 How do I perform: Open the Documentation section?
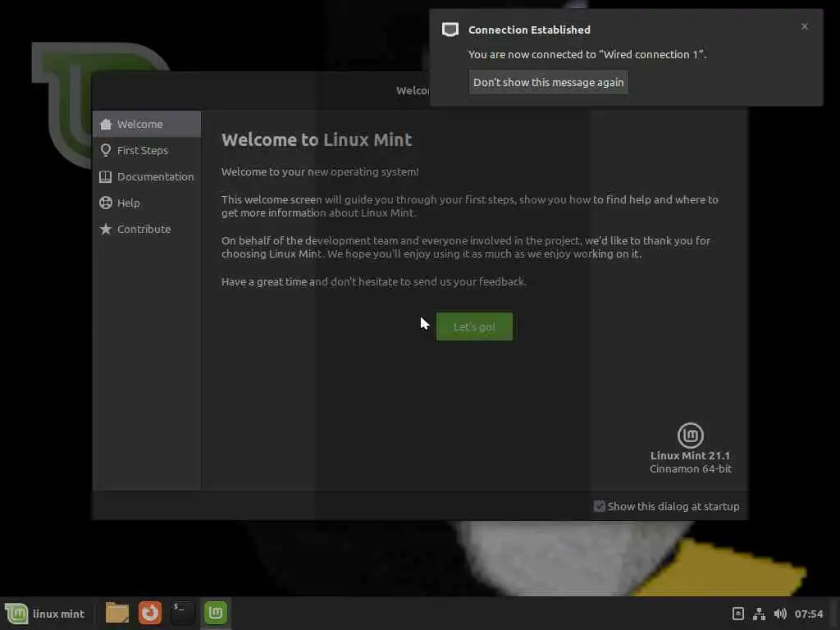(x=147, y=176)
